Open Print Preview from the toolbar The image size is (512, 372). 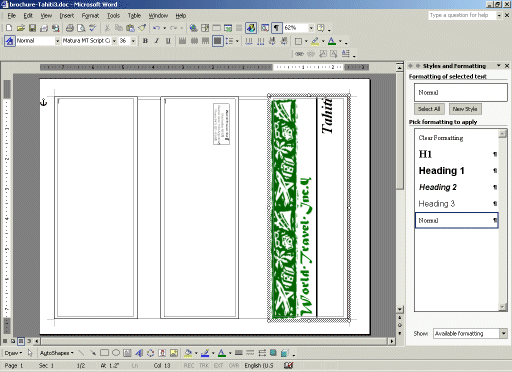81,28
